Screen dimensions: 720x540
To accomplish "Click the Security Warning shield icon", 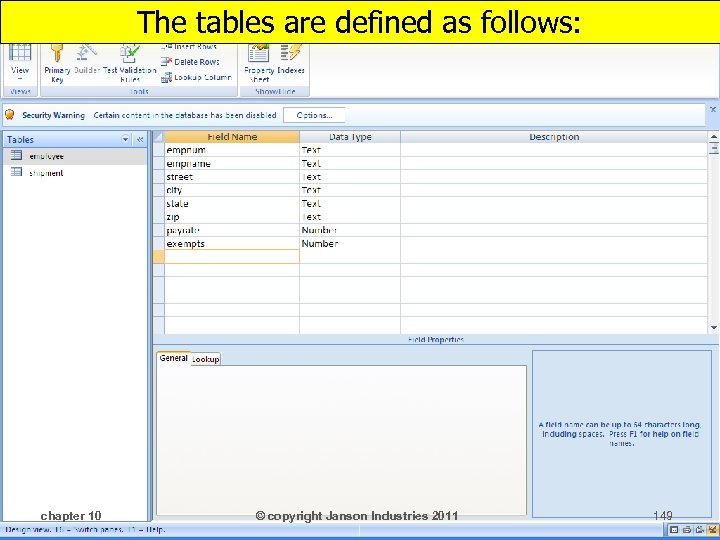I will pyautogui.click(x=10, y=115).
